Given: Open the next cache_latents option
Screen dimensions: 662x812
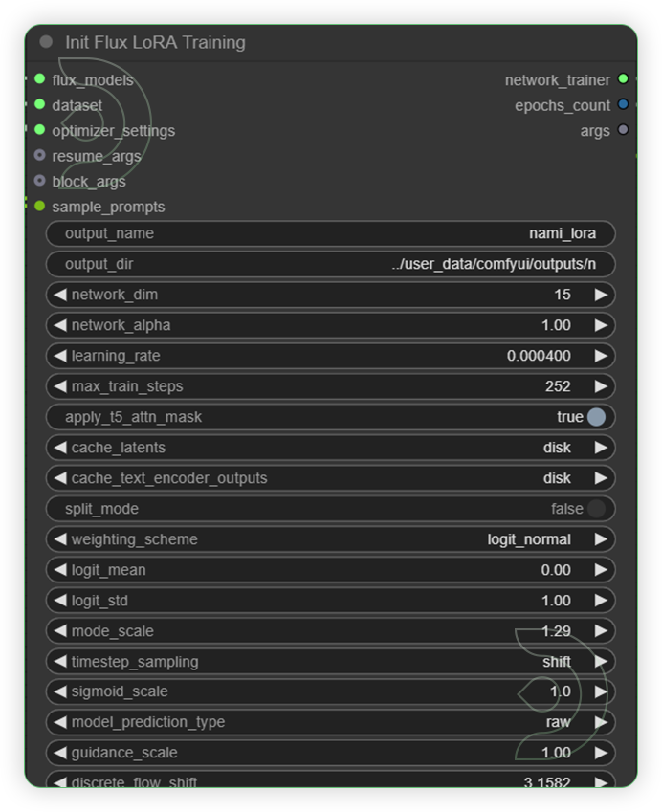Looking at the screenshot, I should click(602, 447).
